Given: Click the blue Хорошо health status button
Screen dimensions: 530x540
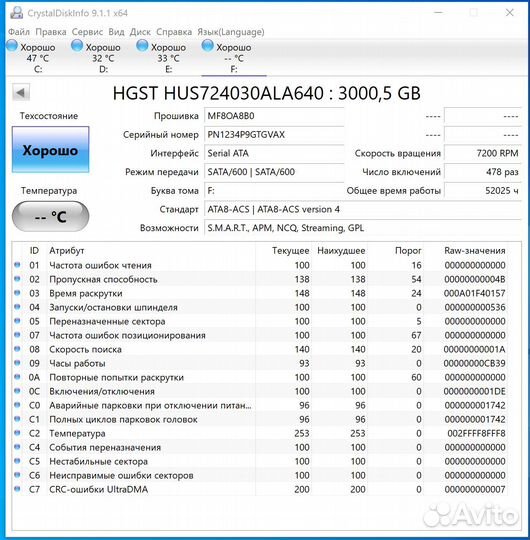Looking at the screenshot, I should click(x=50, y=149).
